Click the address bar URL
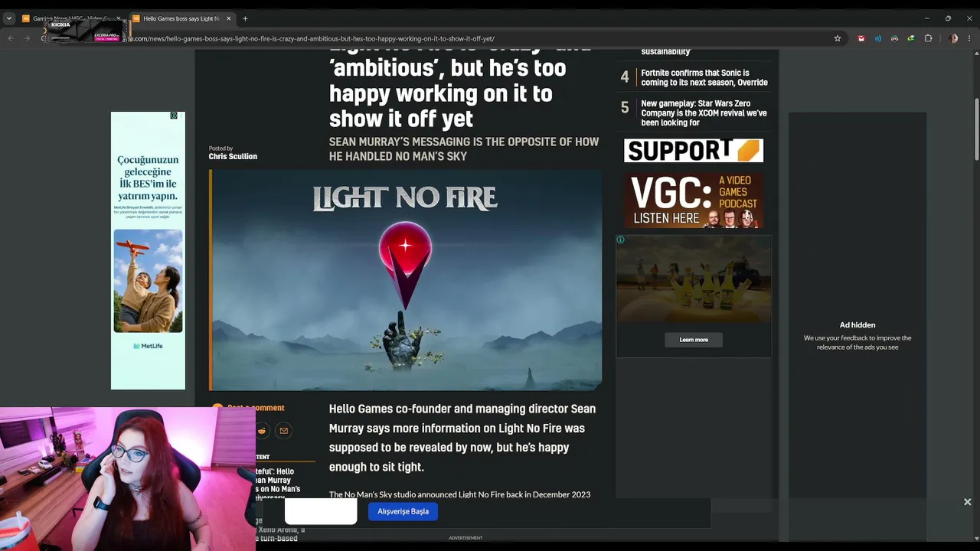 pos(314,38)
